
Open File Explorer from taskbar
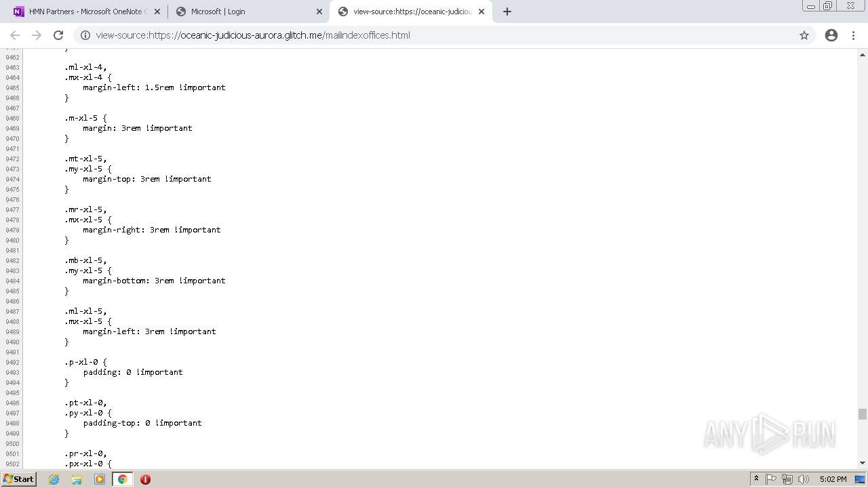pos(77,479)
